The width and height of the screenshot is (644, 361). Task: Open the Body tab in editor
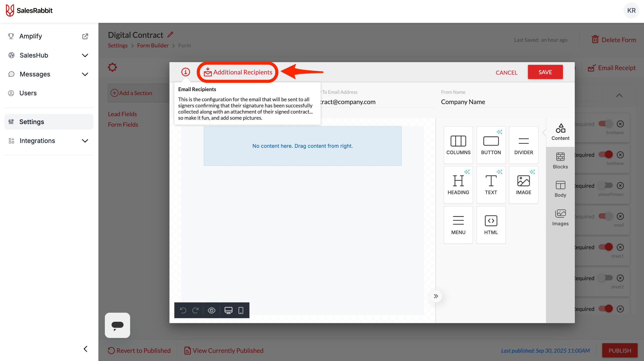click(x=560, y=189)
